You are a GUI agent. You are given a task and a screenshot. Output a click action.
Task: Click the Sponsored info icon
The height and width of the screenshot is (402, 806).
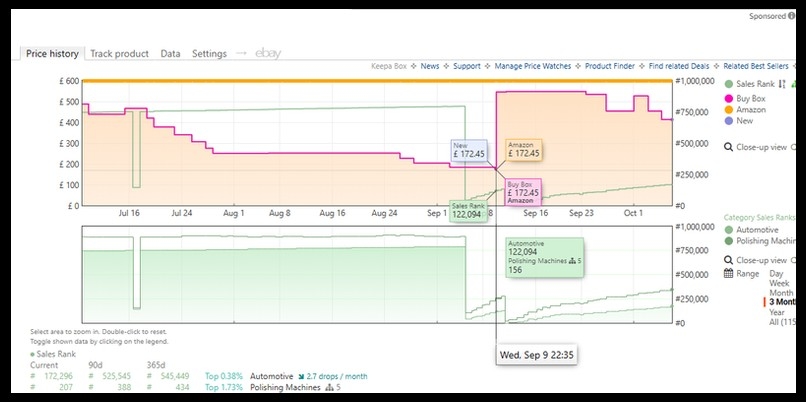[x=791, y=16]
